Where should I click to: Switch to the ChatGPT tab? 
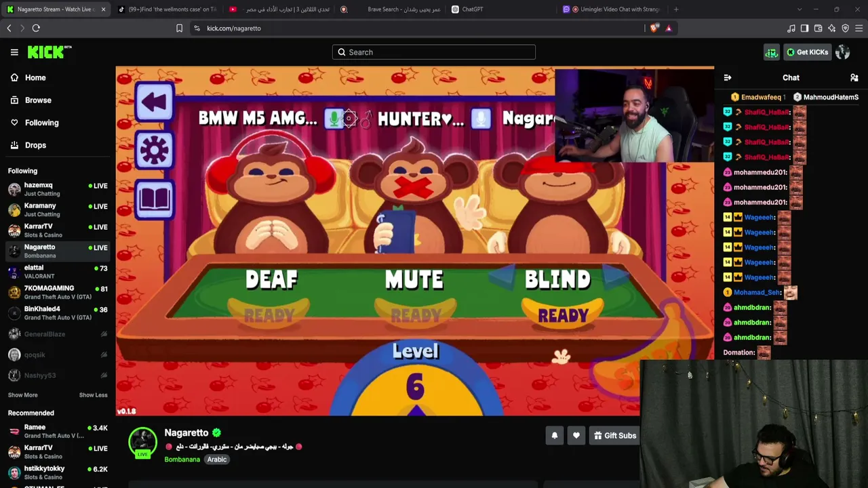(x=500, y=9)
